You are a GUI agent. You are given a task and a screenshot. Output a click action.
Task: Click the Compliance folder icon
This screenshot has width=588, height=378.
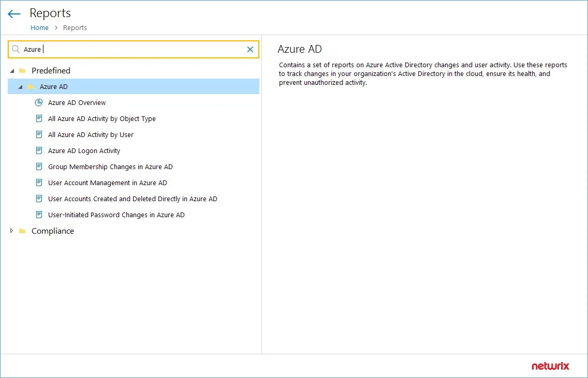click(x=22, y=231)
